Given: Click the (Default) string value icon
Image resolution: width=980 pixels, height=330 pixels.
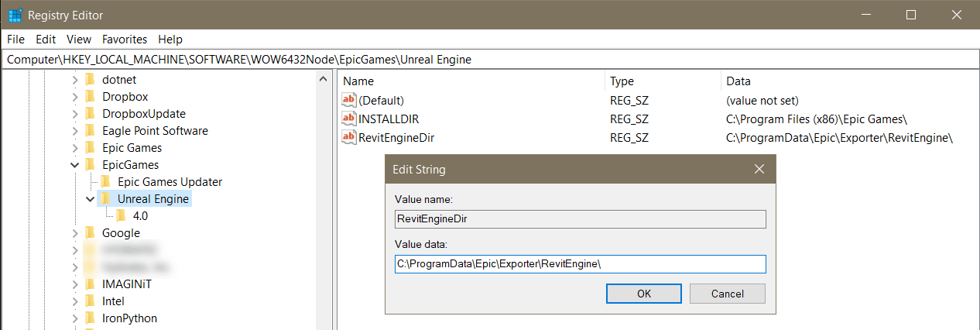Looking at the screenshot, I should (349, 101).
